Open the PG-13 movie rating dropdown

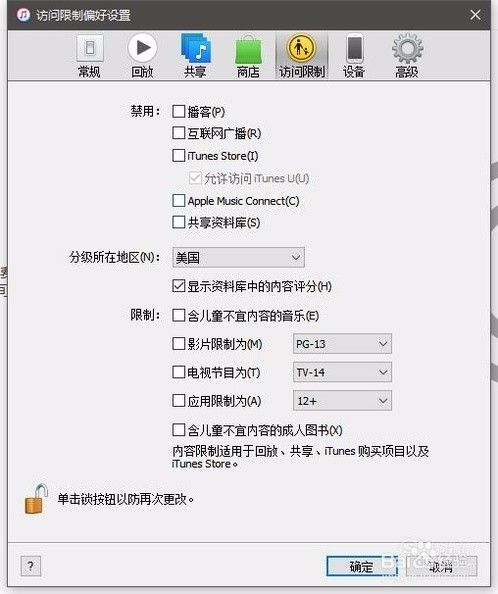pyautogui.click(x=342, y=344)
